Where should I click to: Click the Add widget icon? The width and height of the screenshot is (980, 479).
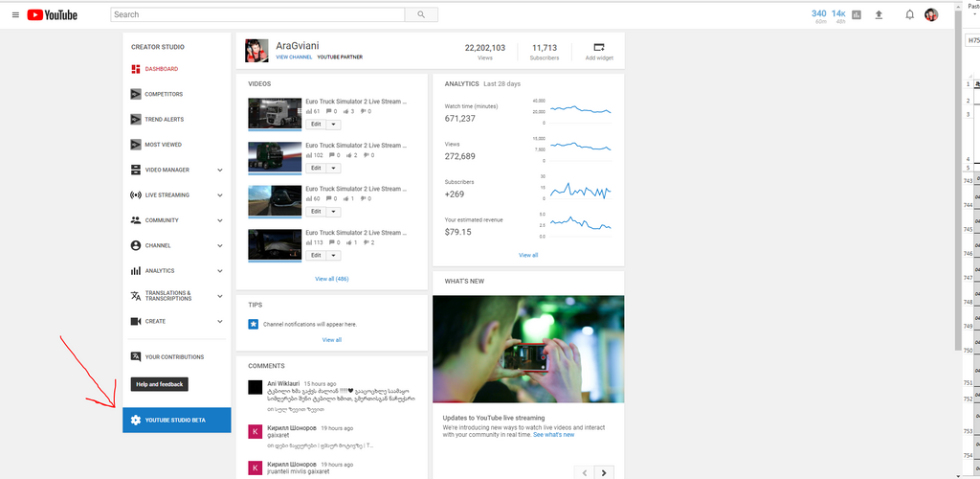[x=599, y=47]
